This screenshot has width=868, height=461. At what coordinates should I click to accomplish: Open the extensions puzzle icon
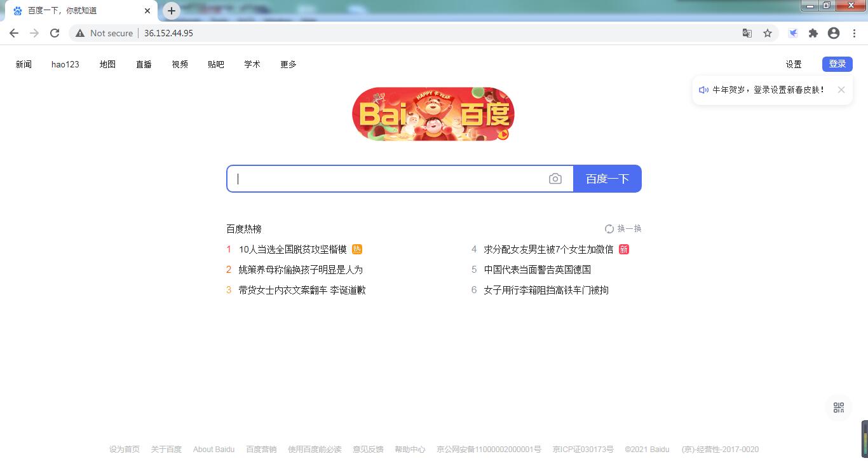pos(813,33)
